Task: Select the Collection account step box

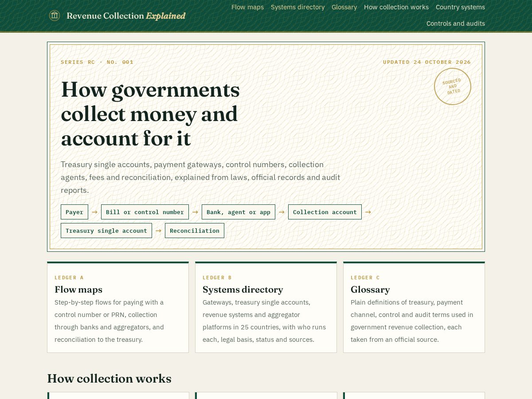Action: click(x=325, y=212)
